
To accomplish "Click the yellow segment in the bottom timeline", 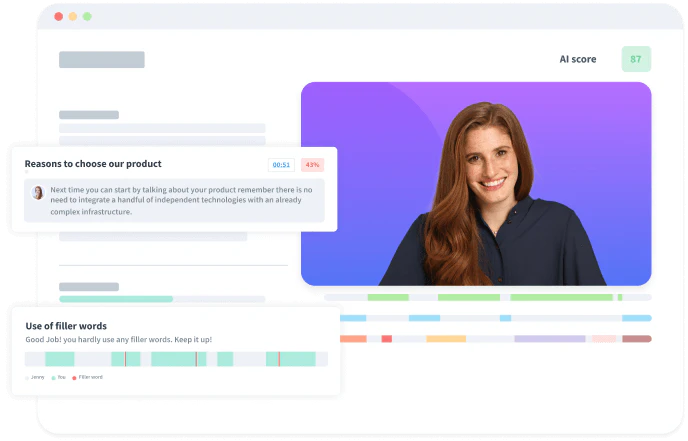I will coord(446,339).
